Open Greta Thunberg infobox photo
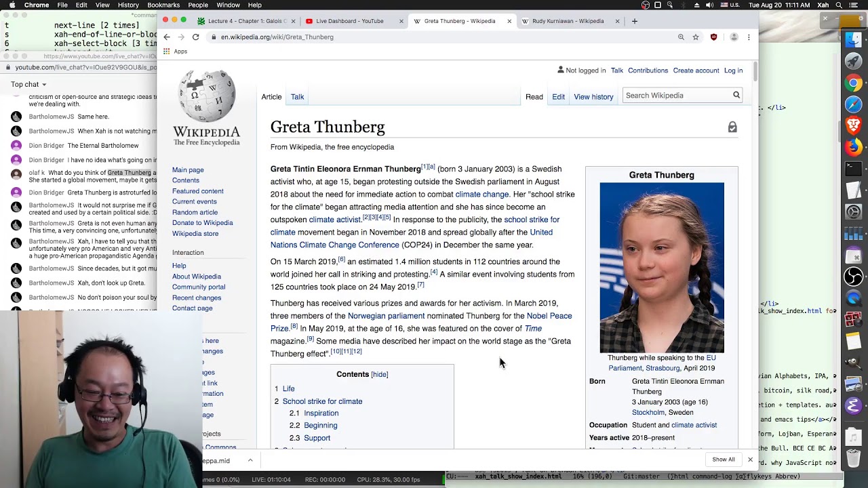Viewport: 868px width, 488px height. tap(662, 268)
